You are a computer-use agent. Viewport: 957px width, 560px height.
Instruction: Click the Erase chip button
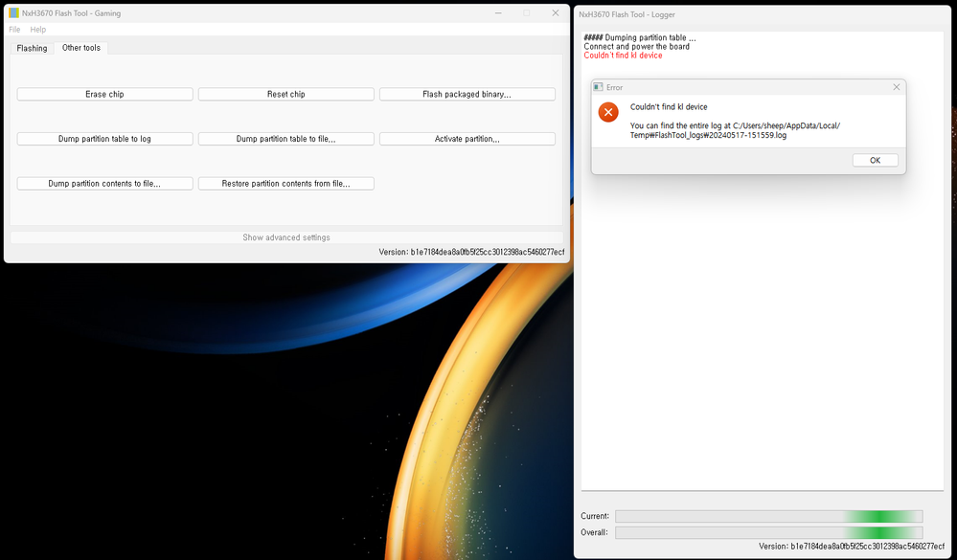[x=104, y=93]
